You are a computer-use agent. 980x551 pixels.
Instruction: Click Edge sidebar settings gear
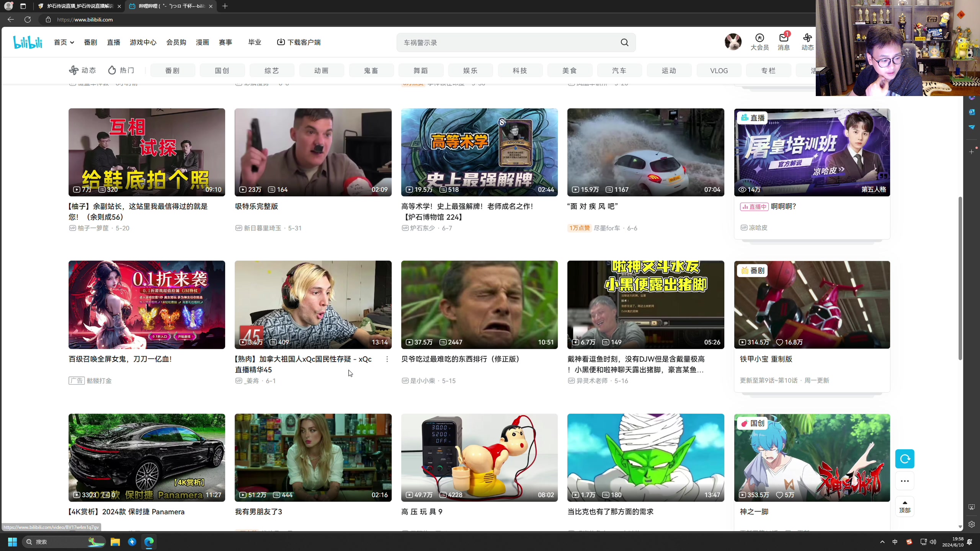972,525
